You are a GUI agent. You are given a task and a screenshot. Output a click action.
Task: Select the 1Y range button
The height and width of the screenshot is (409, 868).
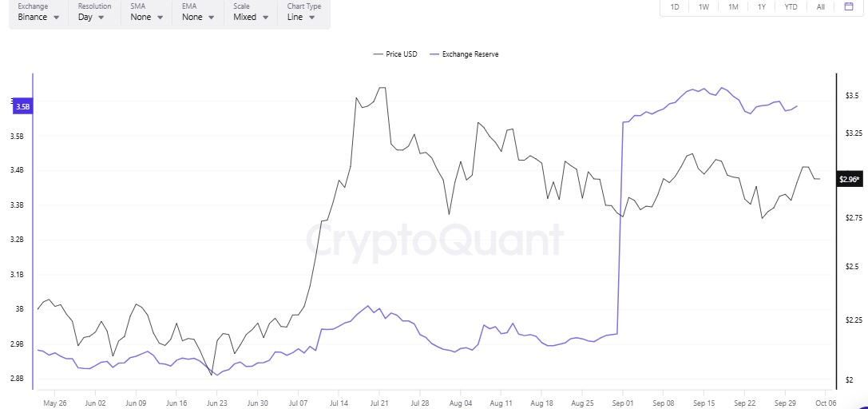coord(762,7)
